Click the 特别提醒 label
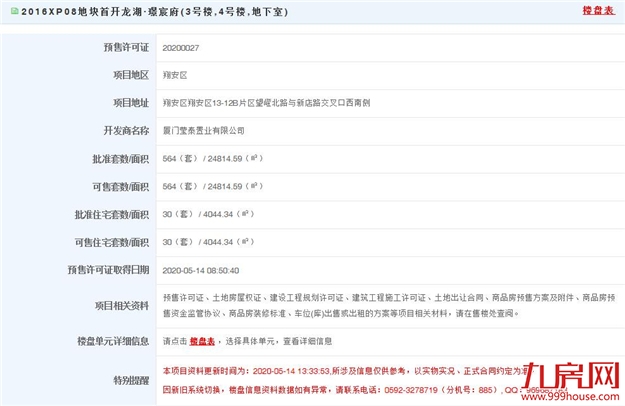Screen dimensions: 625x406 pos(131,381)
